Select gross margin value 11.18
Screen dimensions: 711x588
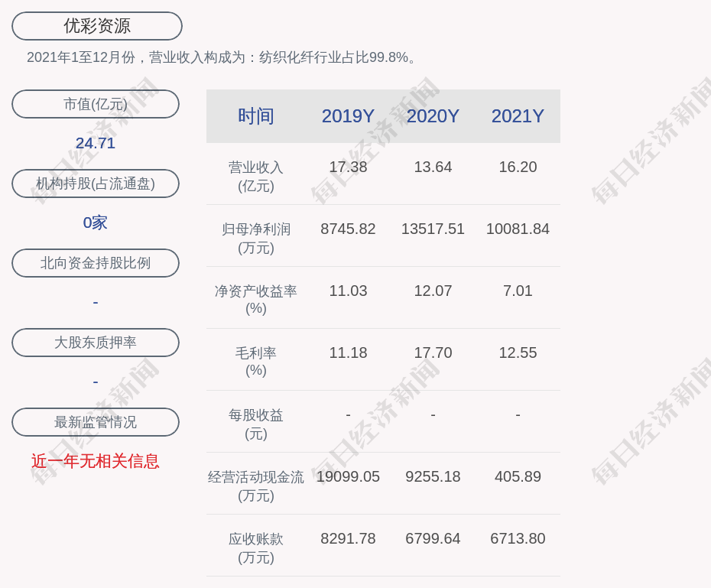point(348,352)
